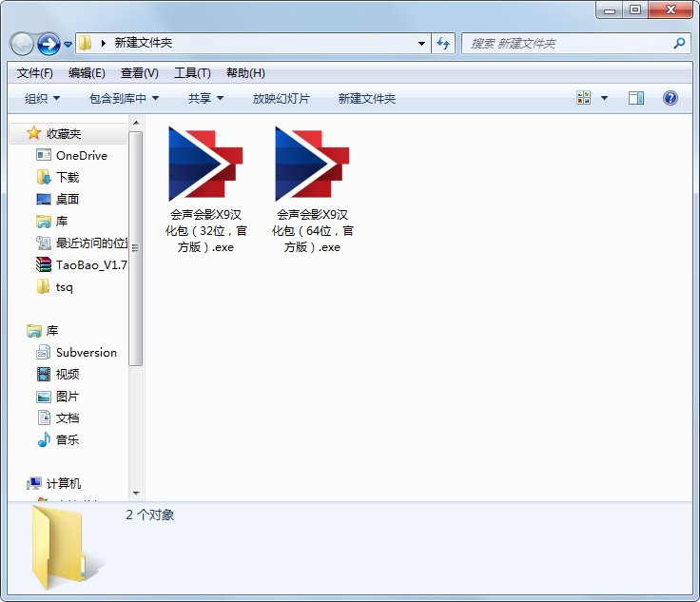Click the 新建文件夹 toolbar button
Viewport: 700px width, 602px height.
pos(366,98)
